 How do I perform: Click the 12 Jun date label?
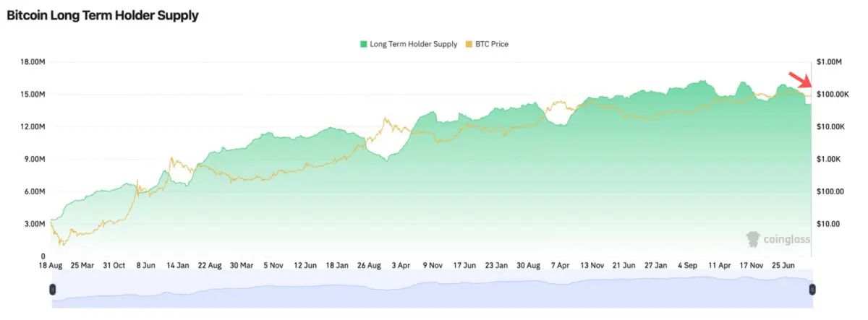[x=305, y=265]
